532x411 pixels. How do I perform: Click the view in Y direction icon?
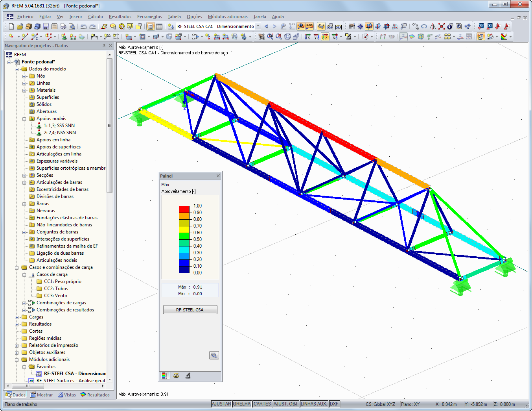(317, 37)
